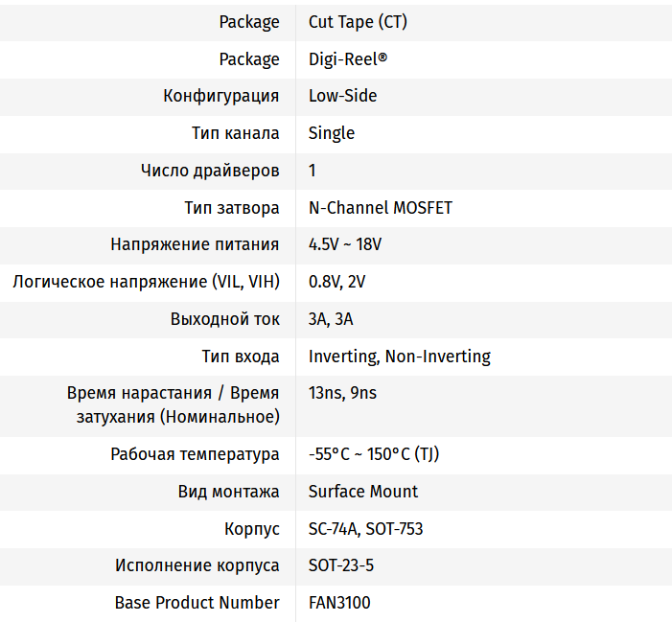Click the 'Digi-Reel®' package value
Viewport: 672px width, 622px height.
click(348, 59)
